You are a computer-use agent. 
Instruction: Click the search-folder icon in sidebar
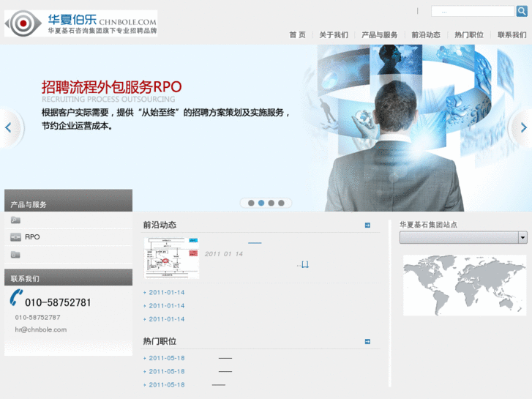(15, 220)
